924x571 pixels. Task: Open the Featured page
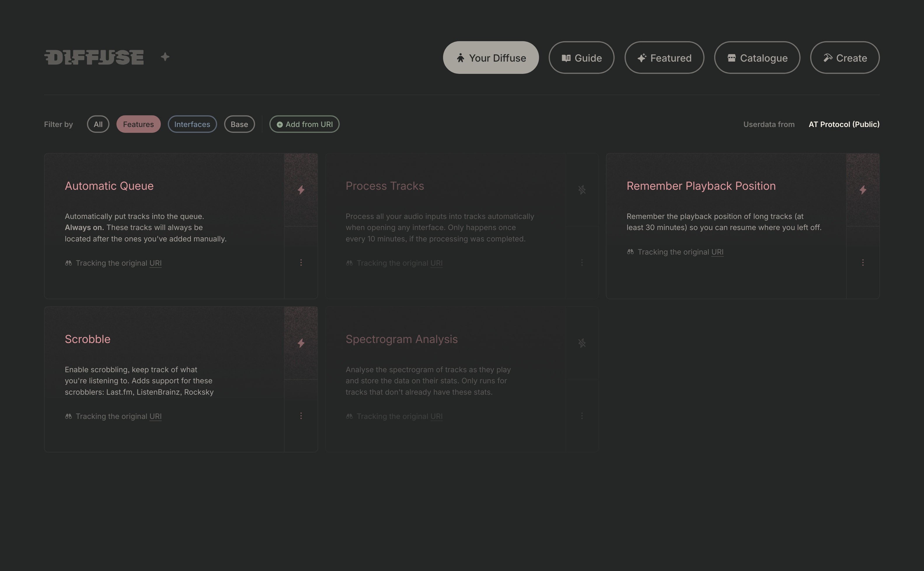point(664,58)
